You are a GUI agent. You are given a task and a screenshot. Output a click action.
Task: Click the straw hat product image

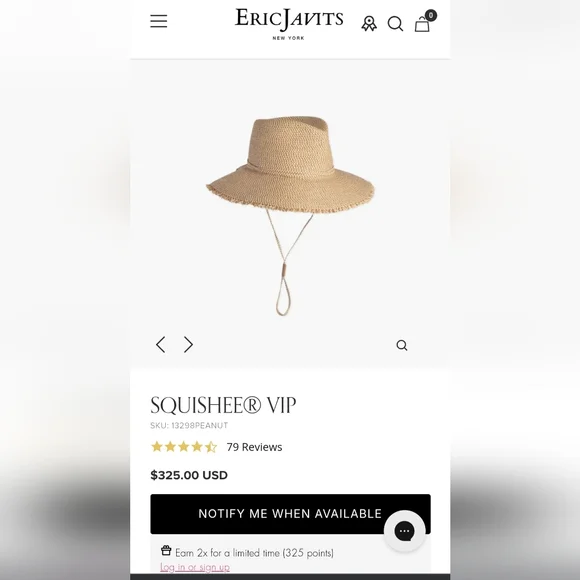click(x=290, y=216)
